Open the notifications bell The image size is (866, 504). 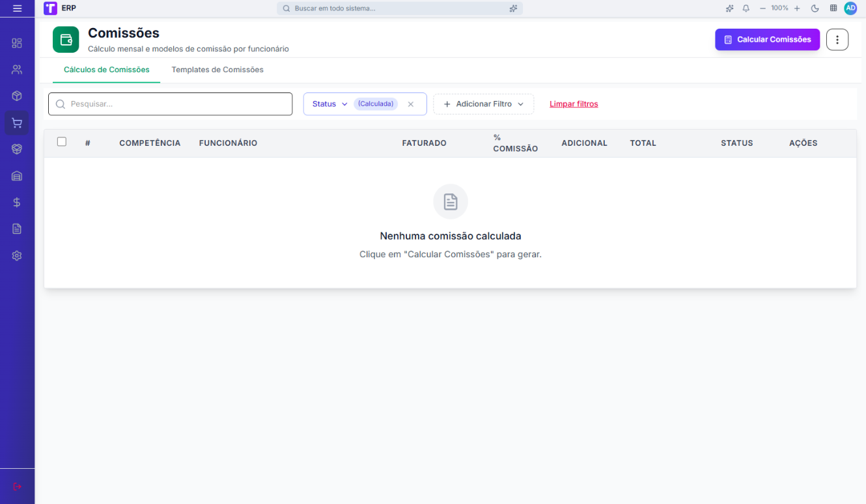point(746,8)
